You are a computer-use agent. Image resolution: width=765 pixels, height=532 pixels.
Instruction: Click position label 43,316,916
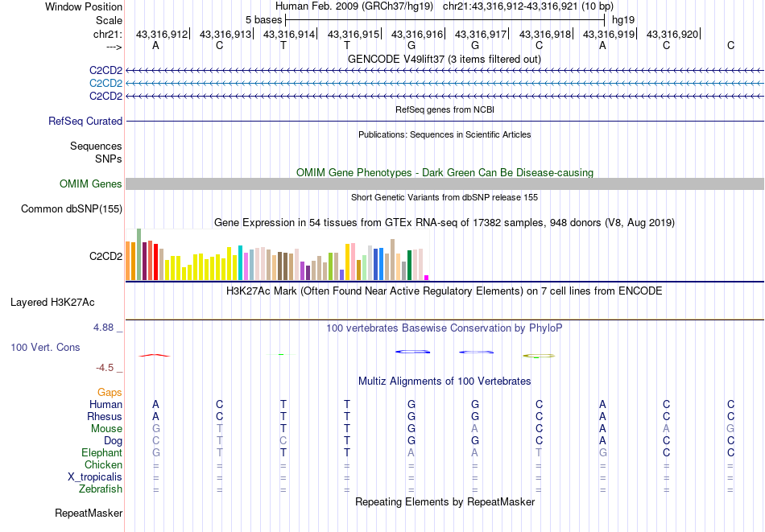coord(417,34)
